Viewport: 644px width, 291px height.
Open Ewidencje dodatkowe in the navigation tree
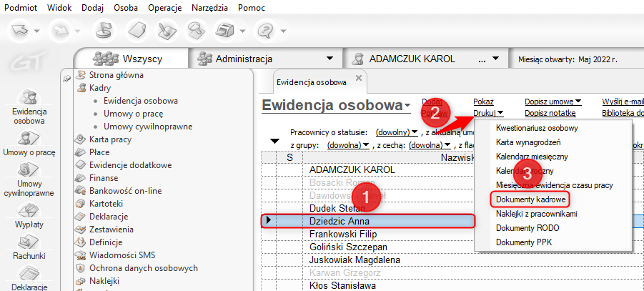click(130, 165)
